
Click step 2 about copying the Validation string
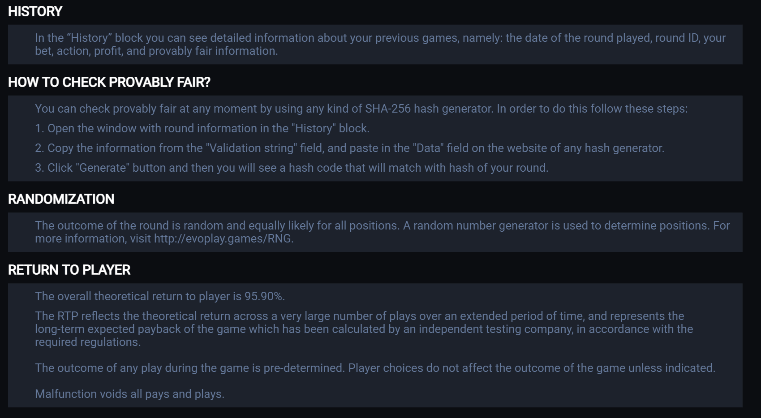[349, 148]
